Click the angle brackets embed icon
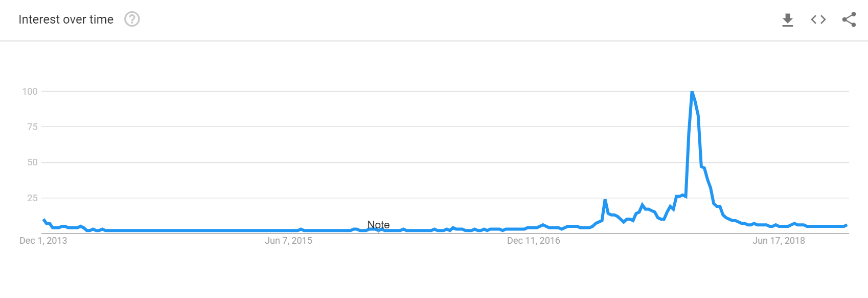 pos(818,19)
